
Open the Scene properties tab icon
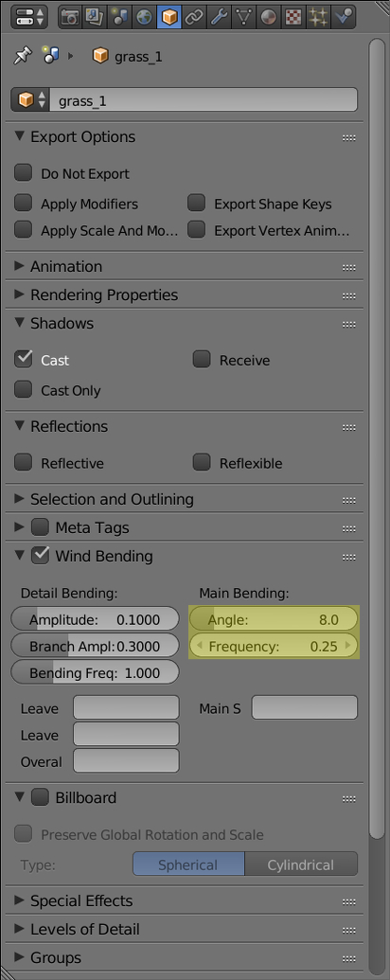(118, 17)
